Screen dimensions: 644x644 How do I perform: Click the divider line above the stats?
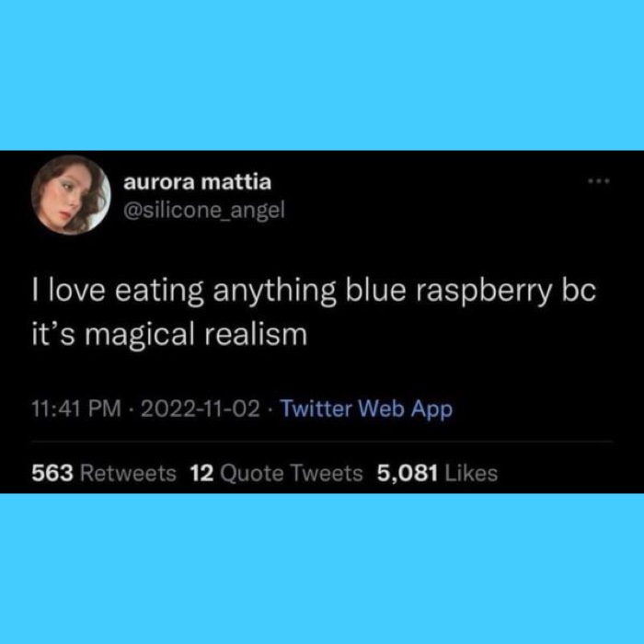click(322, 442)
